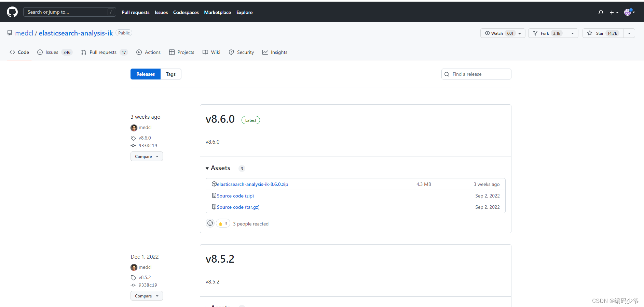Click the commit icon beside 9338c19 for v8.6.0

coord(133,146)
